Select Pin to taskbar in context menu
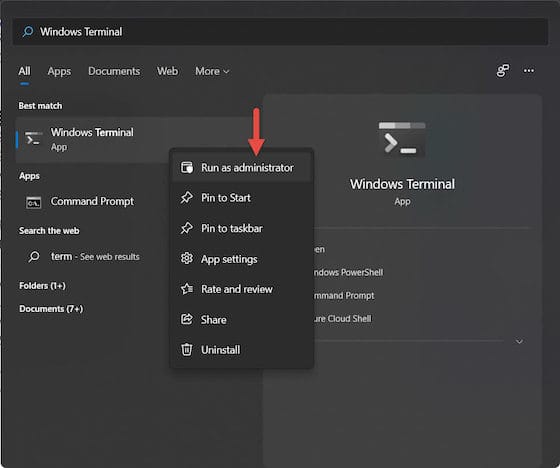 coord(242,228)
